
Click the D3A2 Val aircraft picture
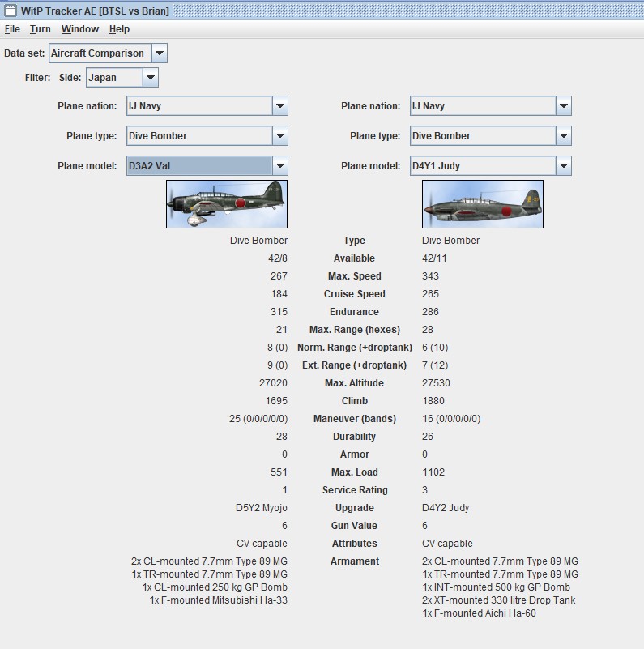(227, 204)
